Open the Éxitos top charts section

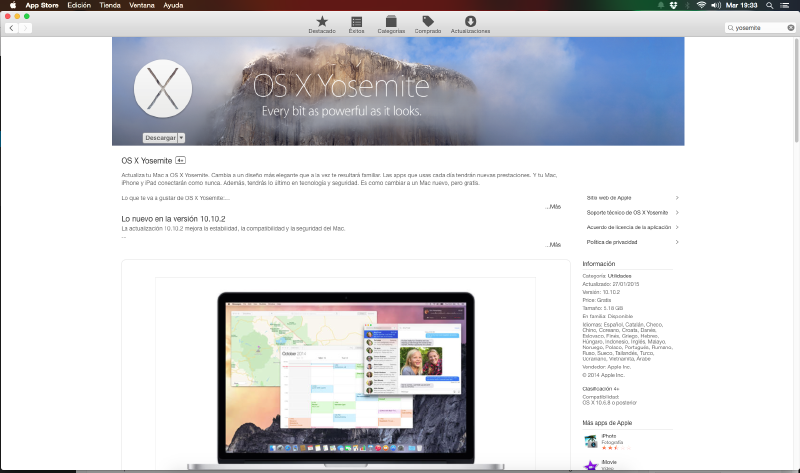356,24
